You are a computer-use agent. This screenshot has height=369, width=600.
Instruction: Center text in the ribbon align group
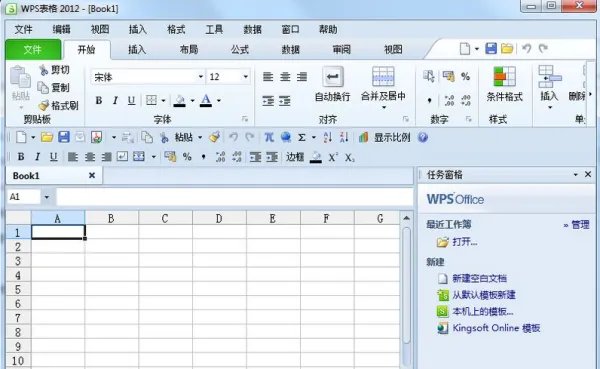click(x=285, y=77)
